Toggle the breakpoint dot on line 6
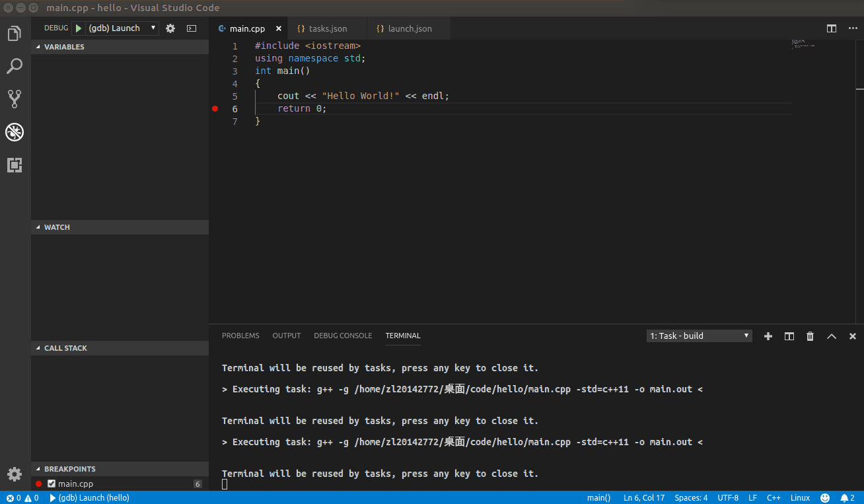Viewport: 864px width, 504px height. (x=215, y=109)
